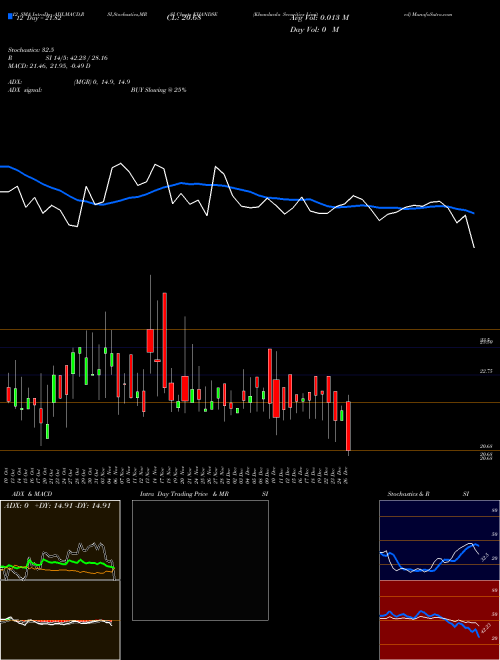Click the end point of the white price line
The image size is (500, 660).
click(x=474, y=248)
